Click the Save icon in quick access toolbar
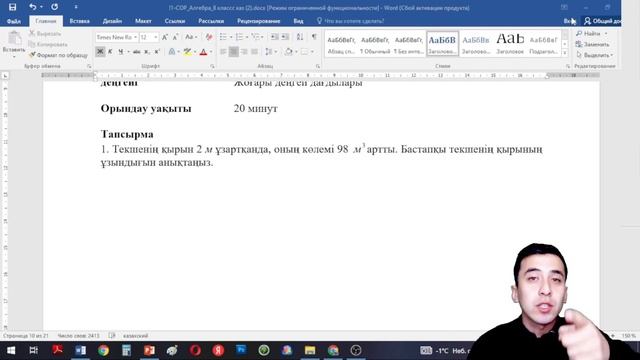This screenshot has width=640, height=360. pyautogui.click(x=13, y=7)
